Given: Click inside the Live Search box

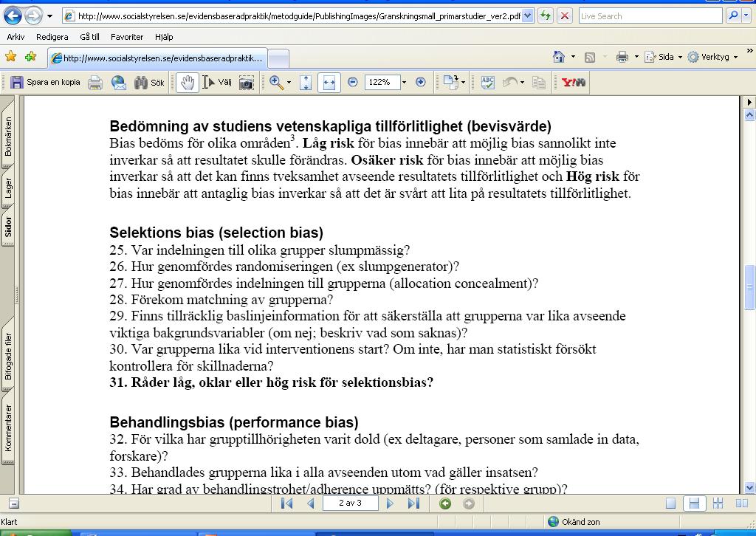Looking at the screenshot, I should pos(651,16).
